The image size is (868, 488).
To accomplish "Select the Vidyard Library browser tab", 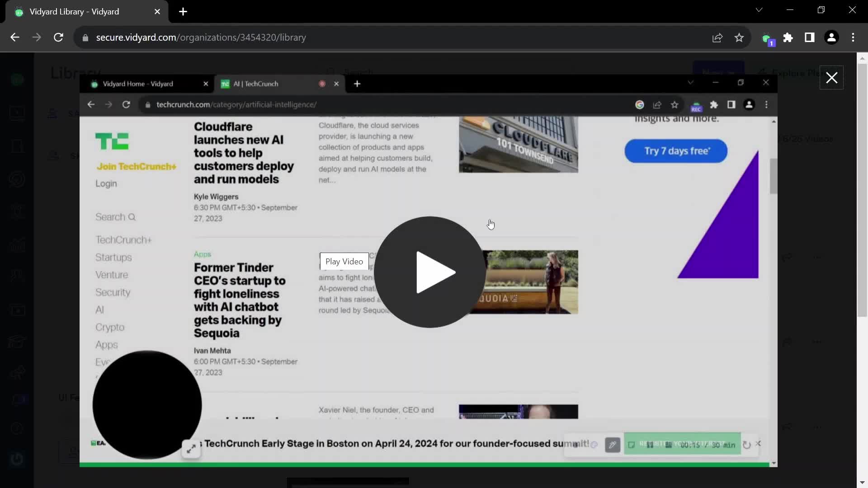I will tap(87, 12).
